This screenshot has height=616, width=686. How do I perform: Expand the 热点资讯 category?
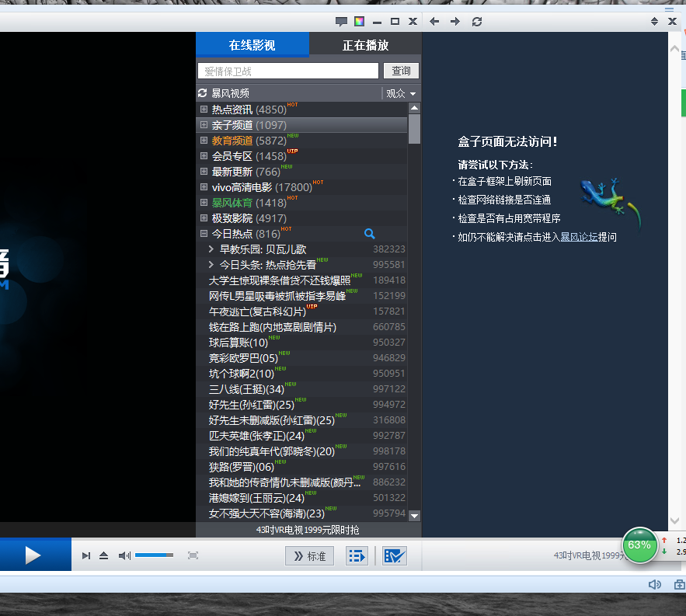coord(204,109)
